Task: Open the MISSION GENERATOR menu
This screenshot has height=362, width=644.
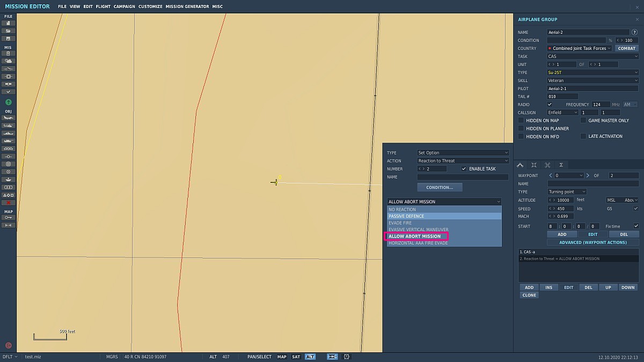Action: 187,6
